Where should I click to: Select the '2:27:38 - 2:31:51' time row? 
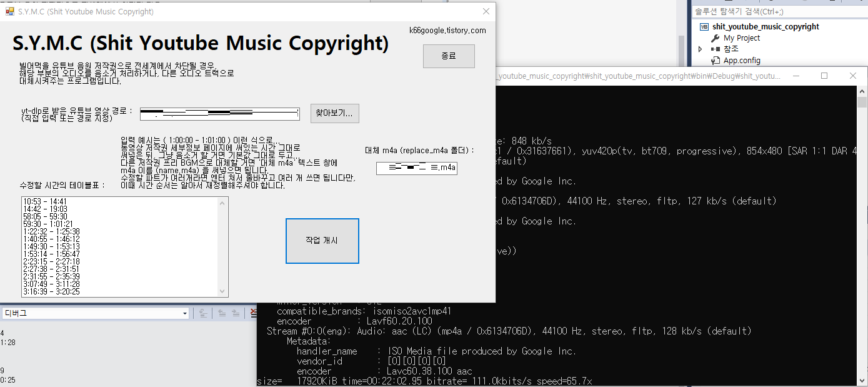[x=51, y=269]
